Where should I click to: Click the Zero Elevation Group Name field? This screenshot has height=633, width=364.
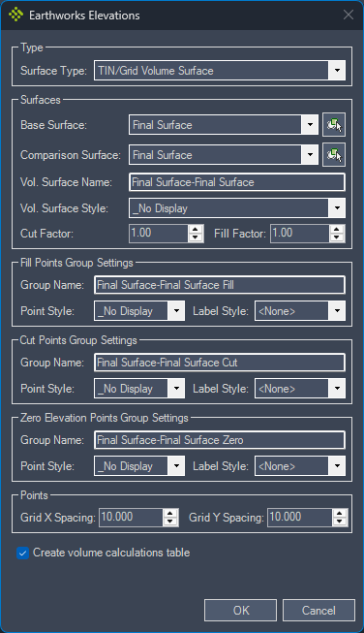click(220, 440)
